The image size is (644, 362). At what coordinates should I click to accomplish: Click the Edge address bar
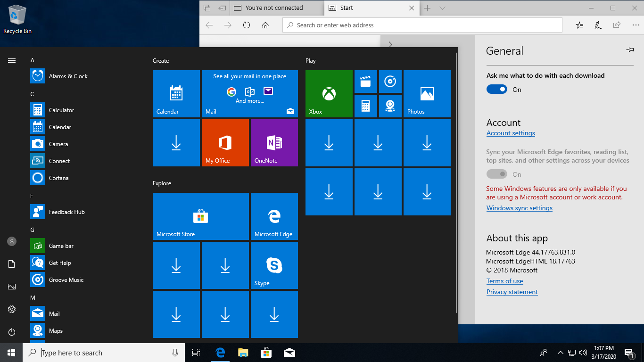pos(422,25)
